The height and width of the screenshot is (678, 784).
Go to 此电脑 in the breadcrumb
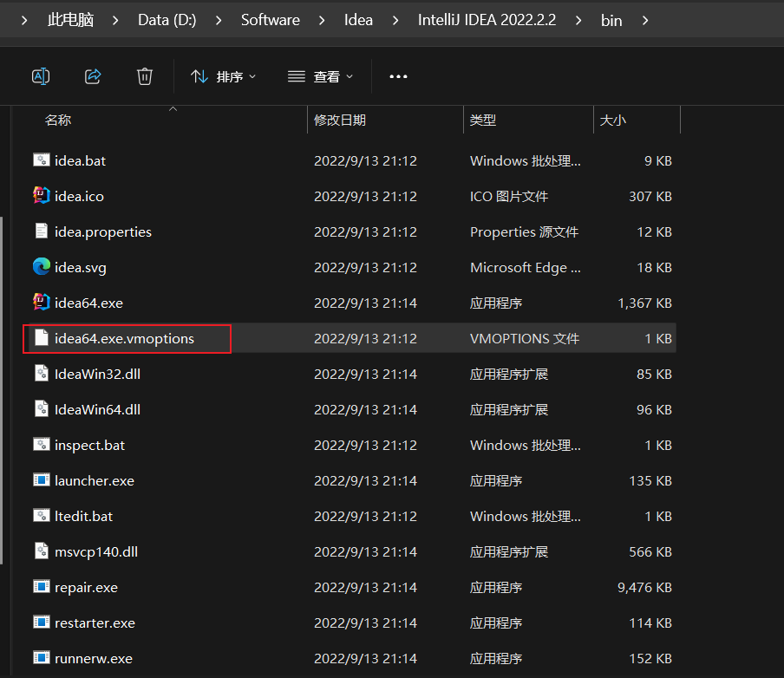(70, 20)
